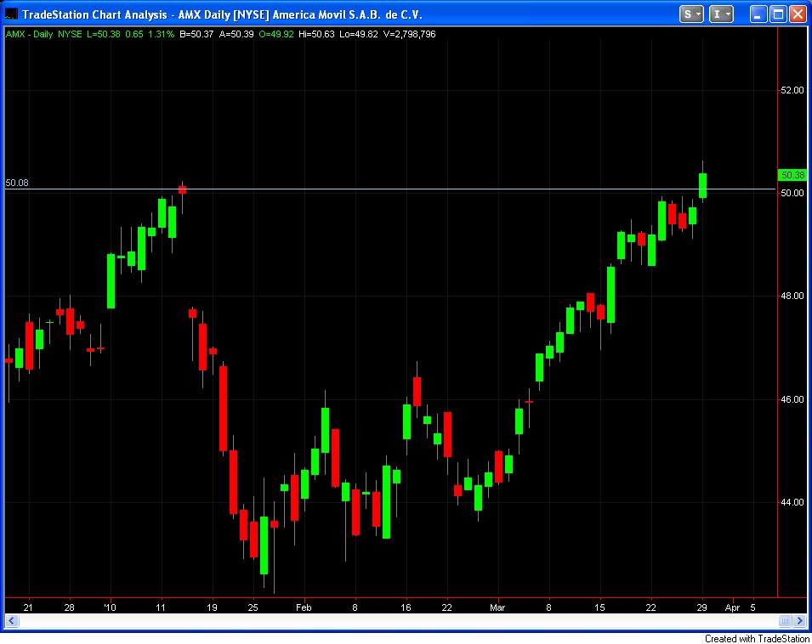The height and width of the screenshot is (644, 812).
Task: Click the B=50.37 bid value
Action: pyautogui.click(x=196, y=34)
